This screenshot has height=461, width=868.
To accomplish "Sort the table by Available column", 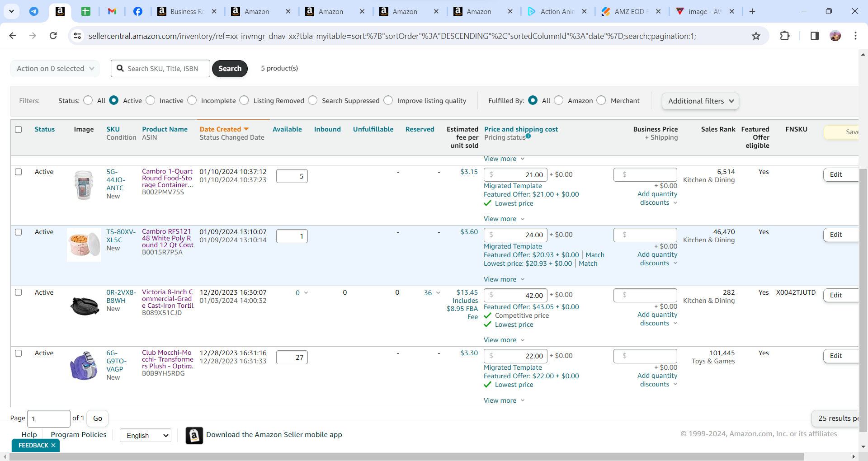I will [x=287, y=129].
